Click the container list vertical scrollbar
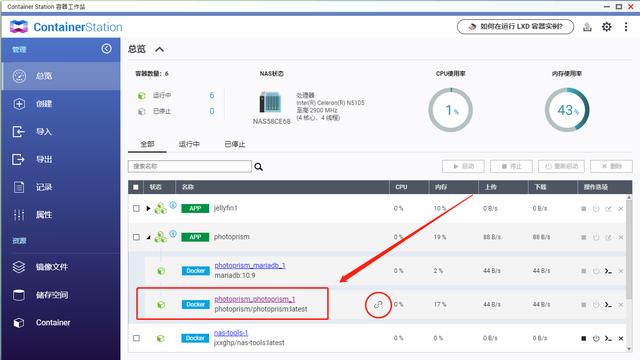Viewport: 640px width, 360px height. [629, 249]
